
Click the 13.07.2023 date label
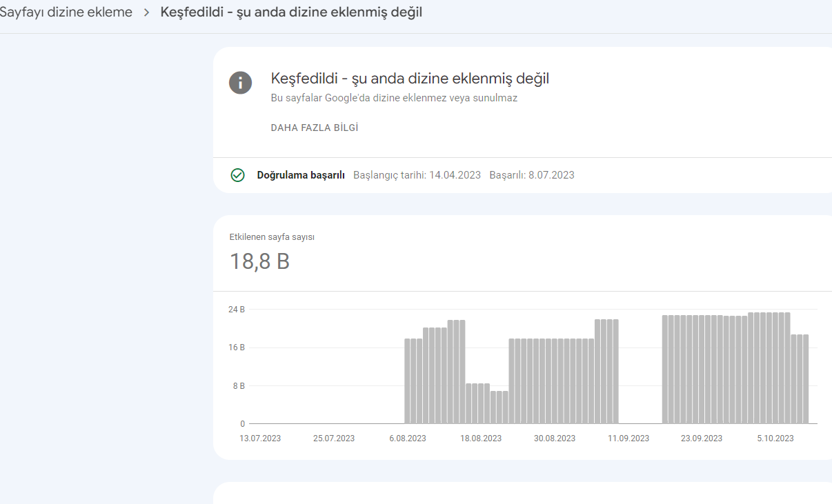pyautogui.click(x=260, y=439)
